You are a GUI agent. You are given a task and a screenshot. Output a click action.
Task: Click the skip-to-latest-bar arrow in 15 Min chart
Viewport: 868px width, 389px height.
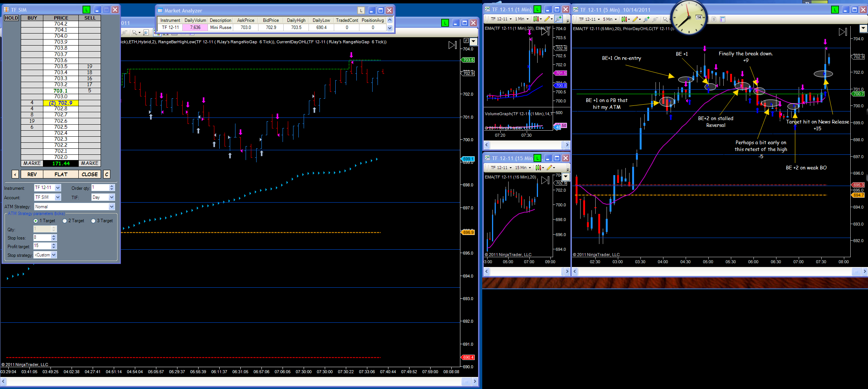click(545, 180)
